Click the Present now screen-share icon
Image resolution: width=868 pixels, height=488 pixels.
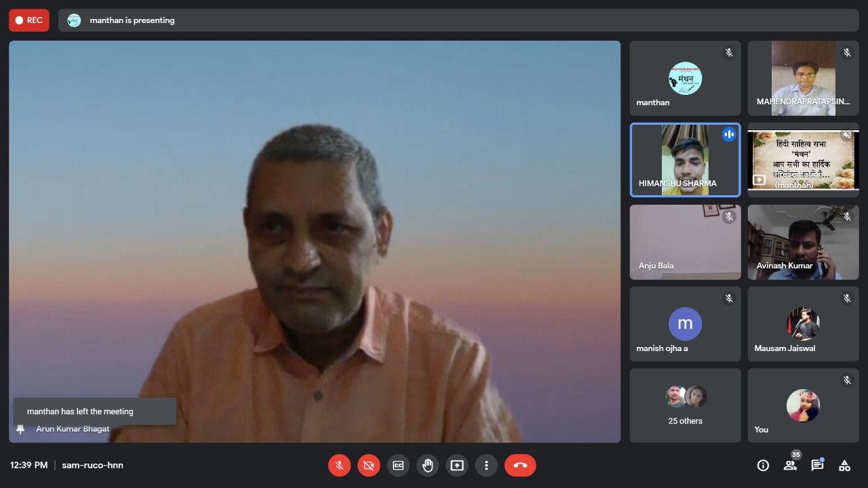point(457,466)
